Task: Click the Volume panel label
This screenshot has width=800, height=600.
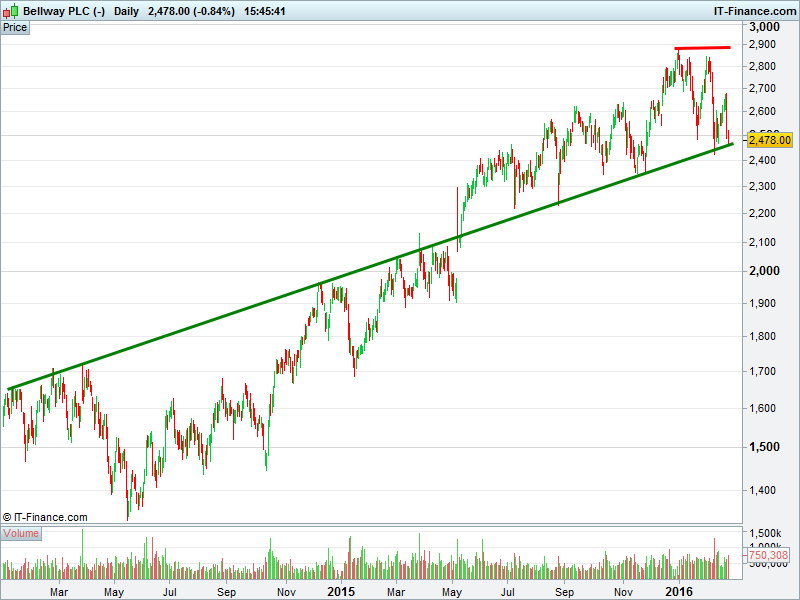Action: [x=20, y=533]
